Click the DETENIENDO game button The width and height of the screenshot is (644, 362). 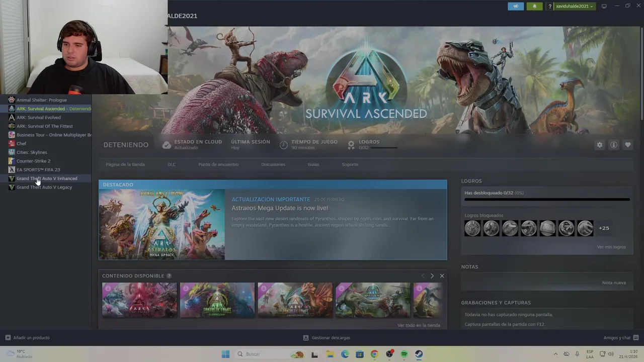[126, 145]
